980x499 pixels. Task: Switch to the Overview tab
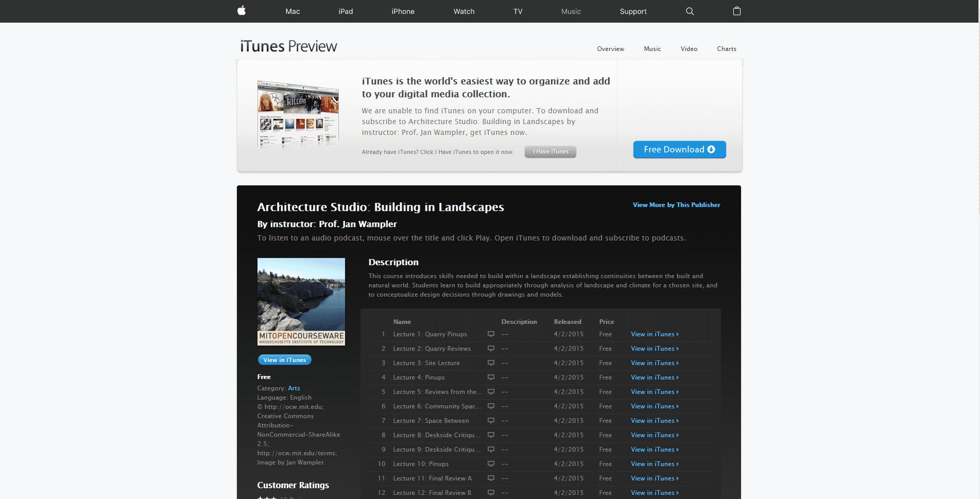(x=610, y=49)
